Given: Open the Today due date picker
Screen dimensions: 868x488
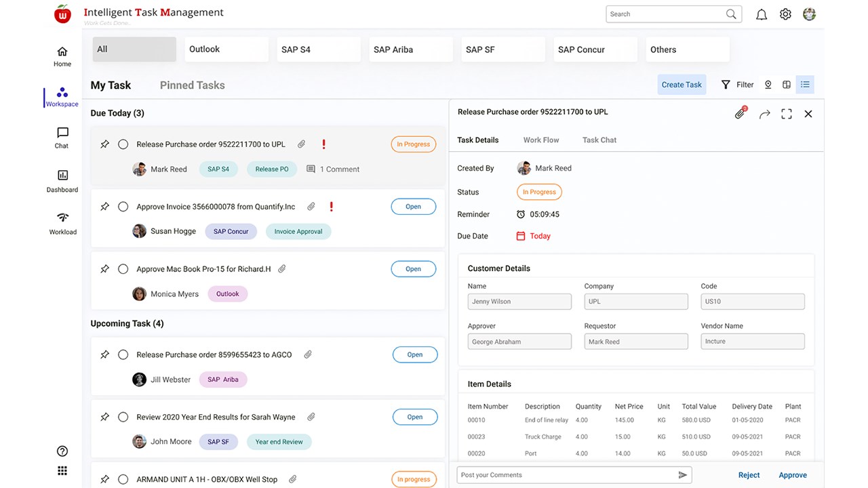Looking at the screenshot, I should pyautogui.click(x=534, y=236).
